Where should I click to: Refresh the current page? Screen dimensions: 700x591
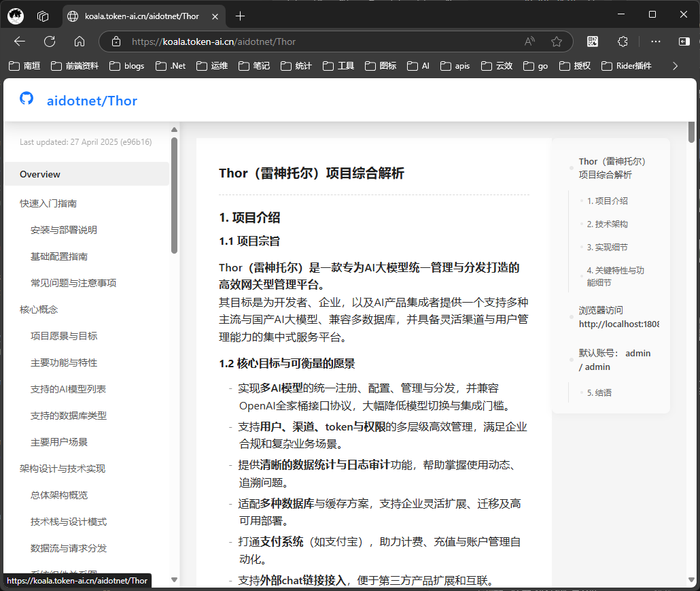[x=49, y=41]
